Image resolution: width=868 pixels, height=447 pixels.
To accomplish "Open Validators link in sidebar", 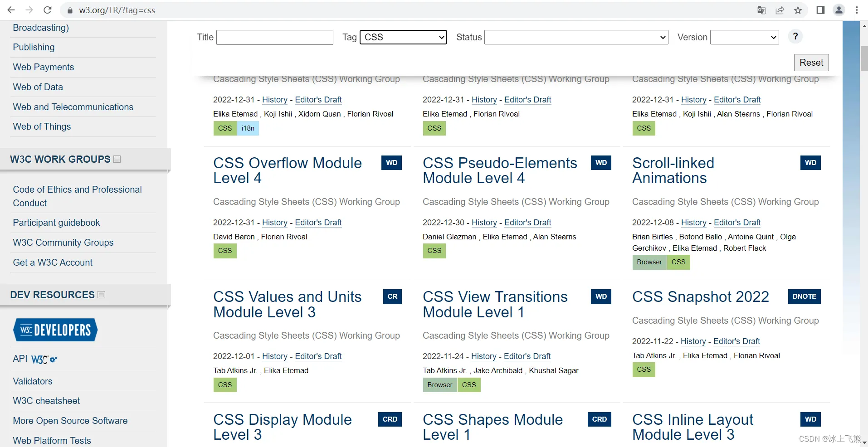I will 33,381.
